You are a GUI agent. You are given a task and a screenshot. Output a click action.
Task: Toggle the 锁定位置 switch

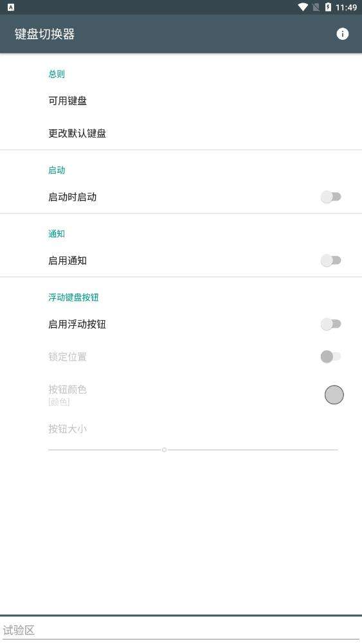point(330,357)
